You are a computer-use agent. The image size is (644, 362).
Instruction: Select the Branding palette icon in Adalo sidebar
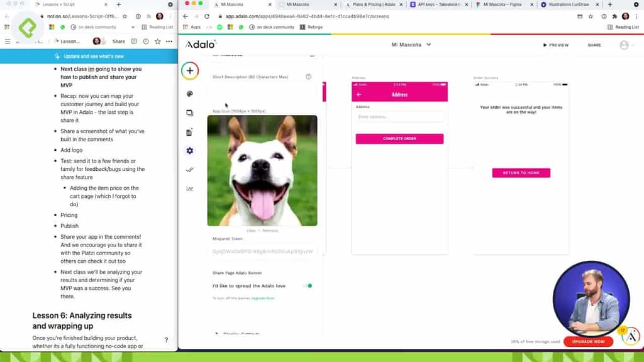tap(190, 93)
